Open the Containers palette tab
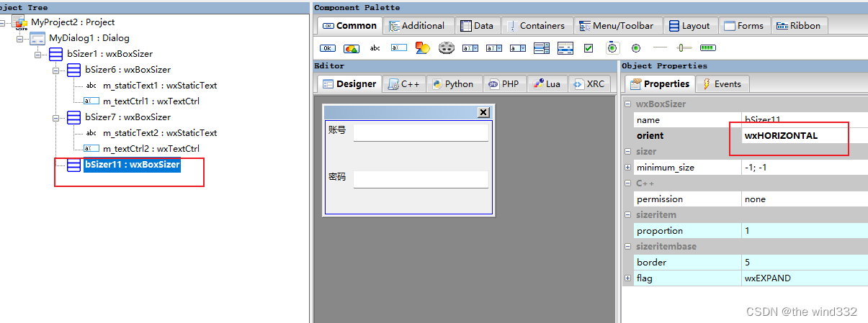Viewport: 868px width, 323px height. (x=537, y=25)
